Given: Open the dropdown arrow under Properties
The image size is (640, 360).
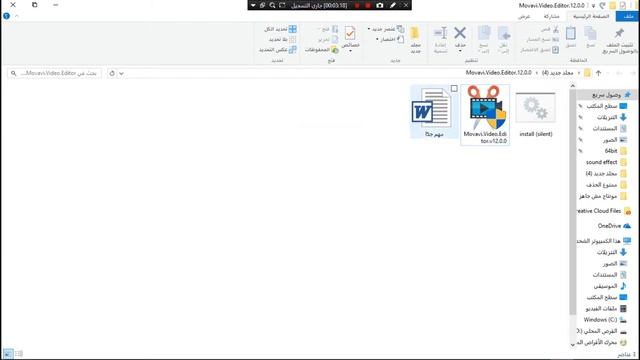Looking at the screenshot, I should click(x=350, y=51).
